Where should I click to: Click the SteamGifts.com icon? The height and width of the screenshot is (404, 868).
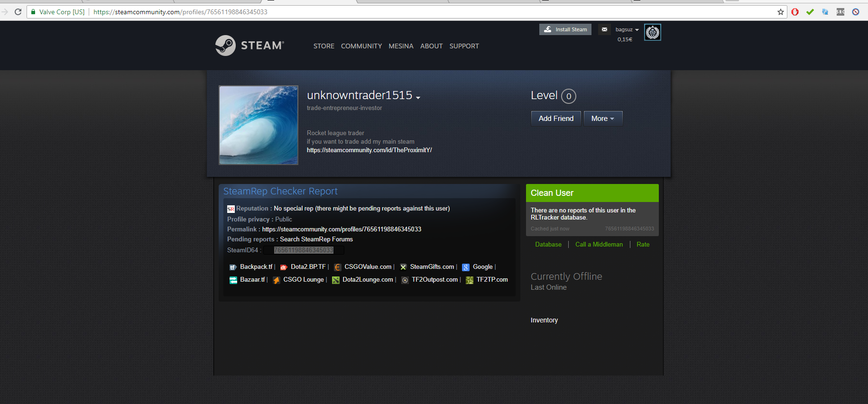(x=403, y=267)
